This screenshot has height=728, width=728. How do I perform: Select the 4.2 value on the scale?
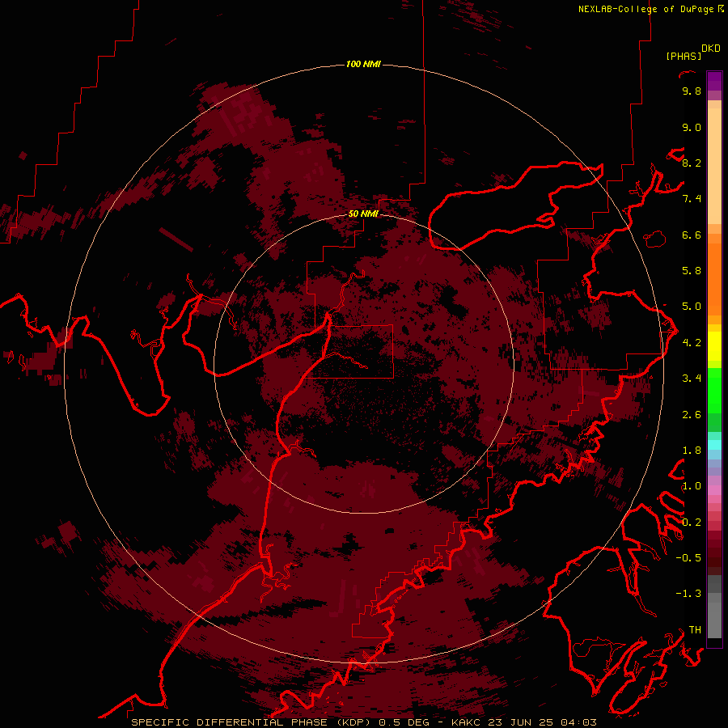click(x=692, y=343)
